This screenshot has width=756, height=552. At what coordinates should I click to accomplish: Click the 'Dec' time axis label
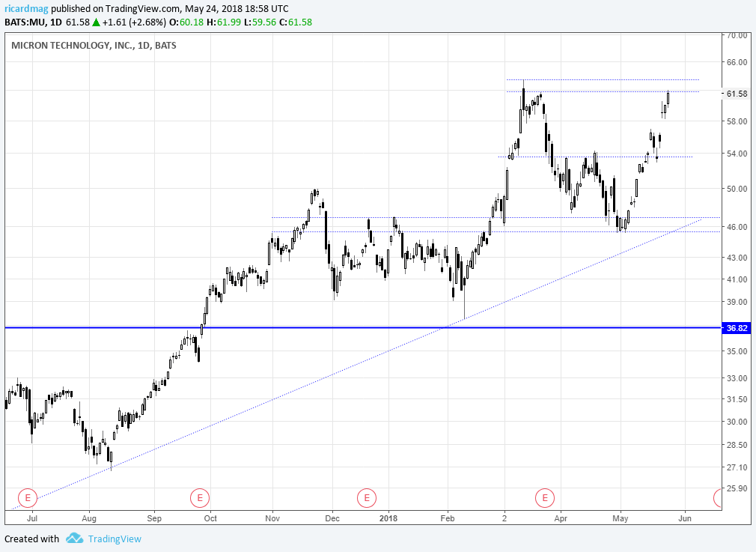332,518
